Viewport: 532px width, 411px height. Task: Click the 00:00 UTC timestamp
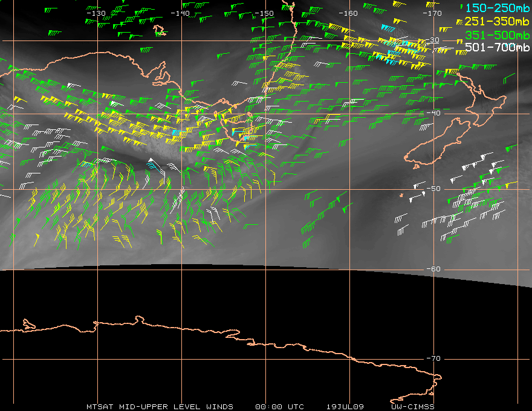(x=279, y=407)
